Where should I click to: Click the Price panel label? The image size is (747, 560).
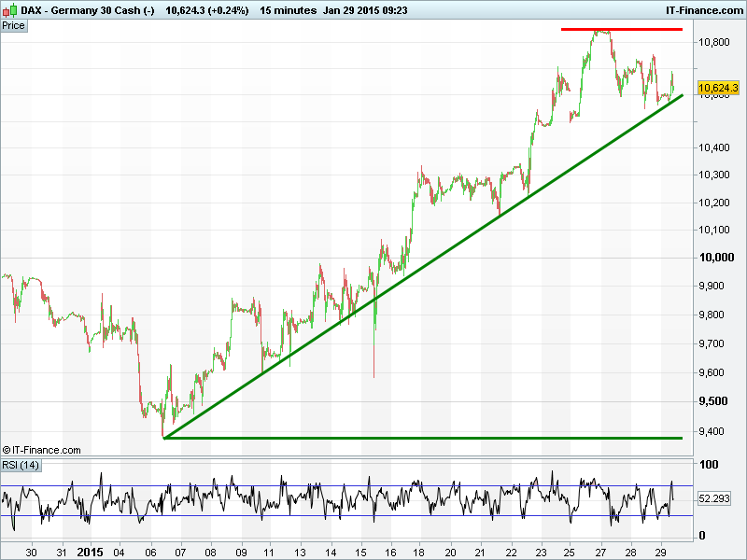point(14,26)
